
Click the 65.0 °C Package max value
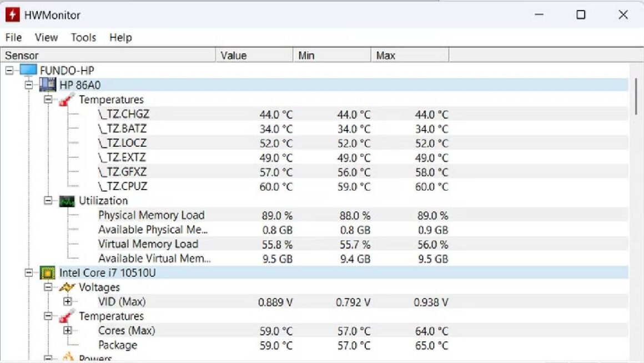pos(431,346)
